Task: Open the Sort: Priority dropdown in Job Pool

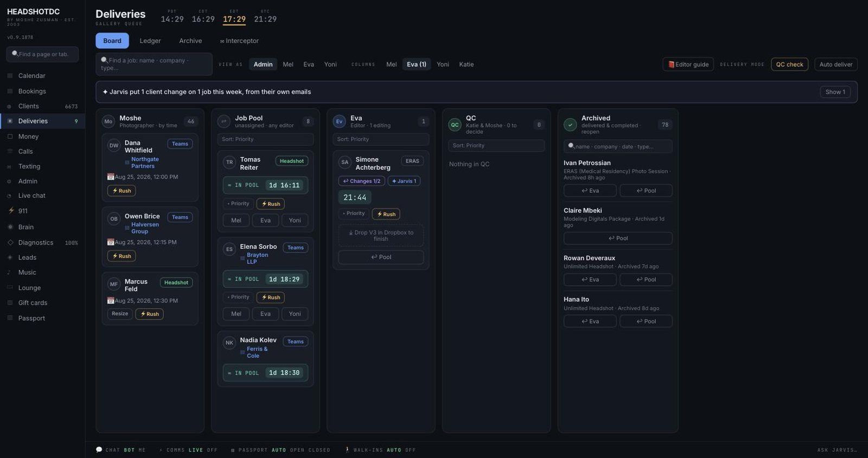Action: tap(266, 139)
